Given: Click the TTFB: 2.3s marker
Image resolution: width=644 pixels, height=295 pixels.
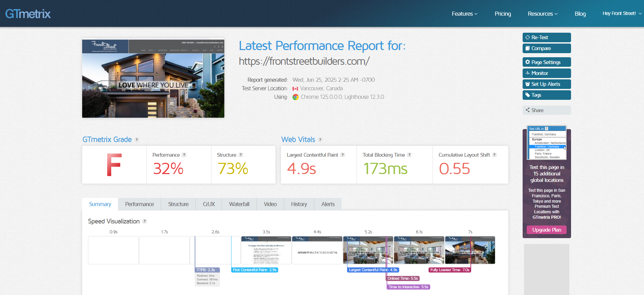Looking at the screenshot, I should click(x=207, y=270).
